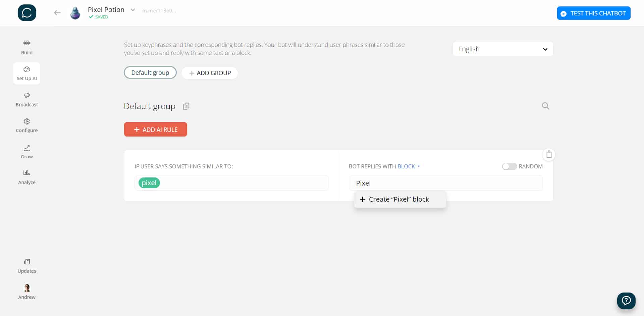Search AI rules with magnifier icon
The image size is (644, 316).
[545, 106]
